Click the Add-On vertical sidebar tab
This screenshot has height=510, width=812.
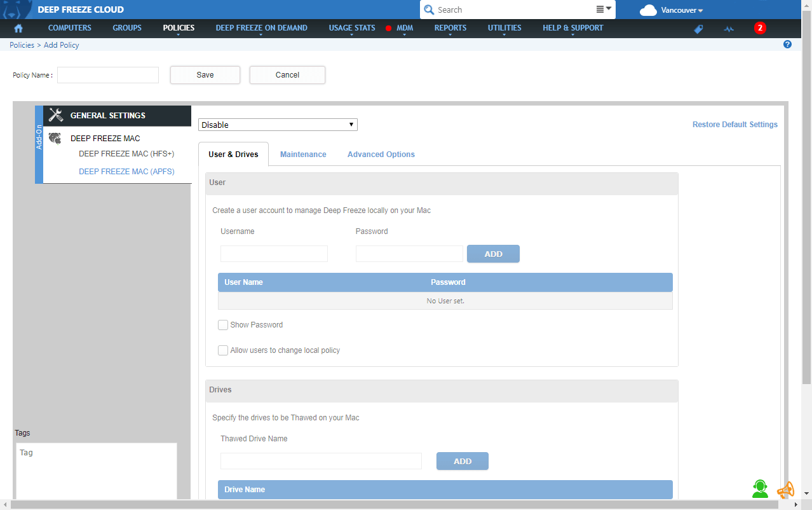click(39, 144)
